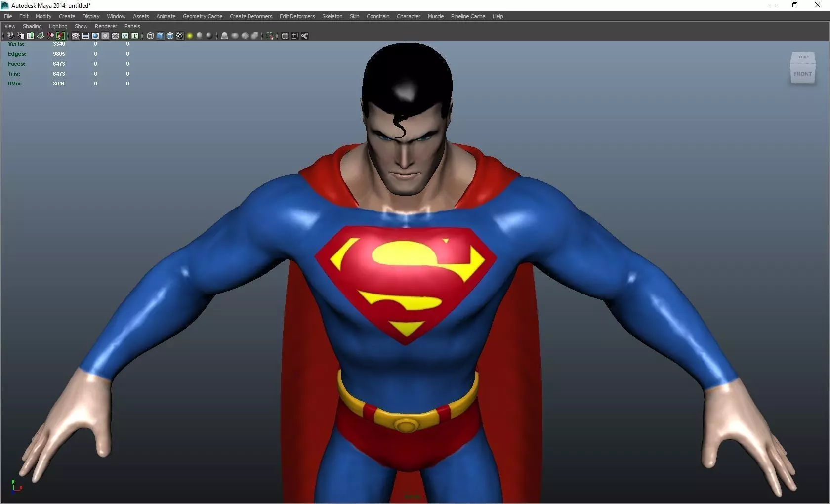Toggle X-Ray display cube icon
The image size is (830, 504).
pyautogui.click(x=285, y=36)
